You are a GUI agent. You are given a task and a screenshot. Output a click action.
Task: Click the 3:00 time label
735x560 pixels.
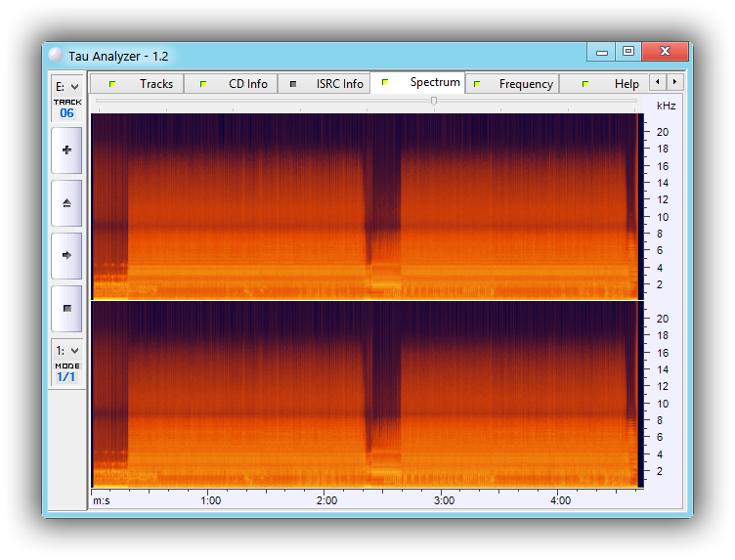tap(444, 500)
